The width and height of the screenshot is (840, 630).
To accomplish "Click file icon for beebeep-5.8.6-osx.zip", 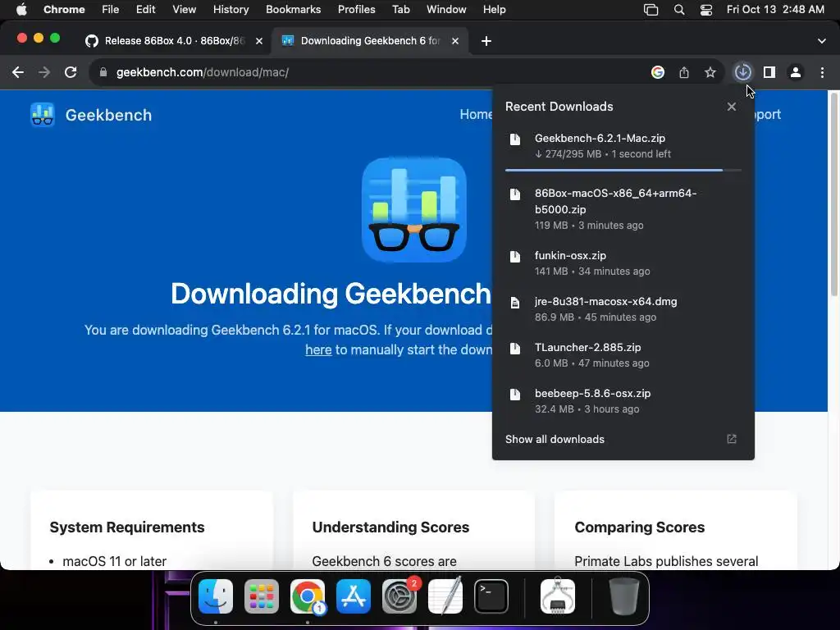I will pyautogui.click(x=515, y=395).
